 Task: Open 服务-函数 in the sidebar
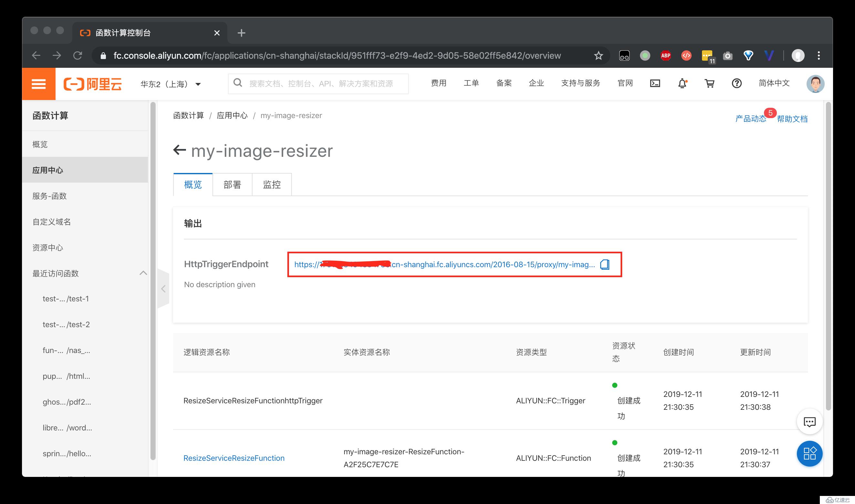coord(85,196)
